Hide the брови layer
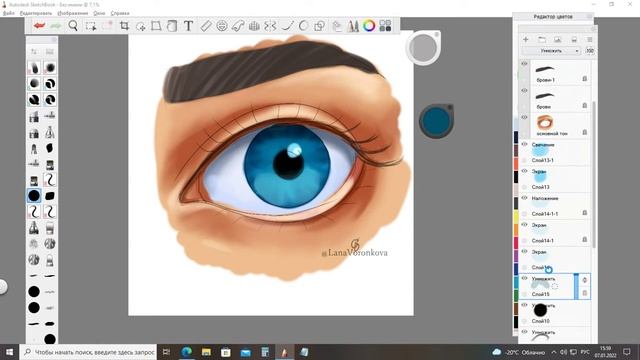640x360 pixels. pyautogui.click(x=524, y=91)
